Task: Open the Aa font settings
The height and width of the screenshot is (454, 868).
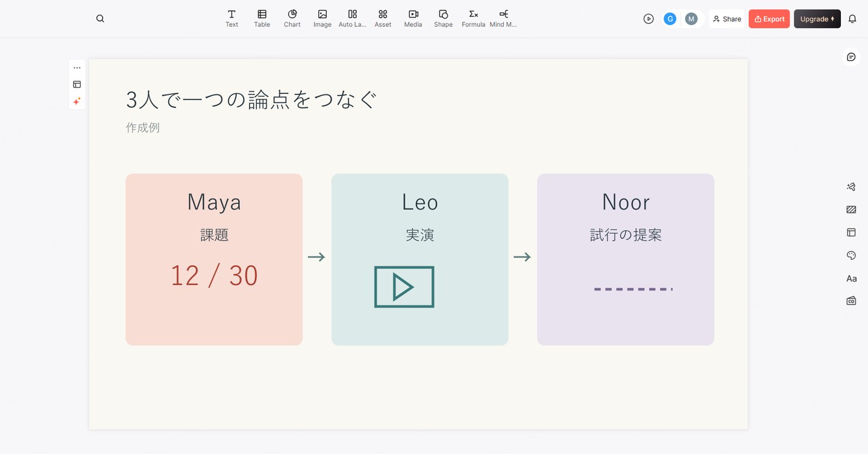Action: click(x=851, y=278)
